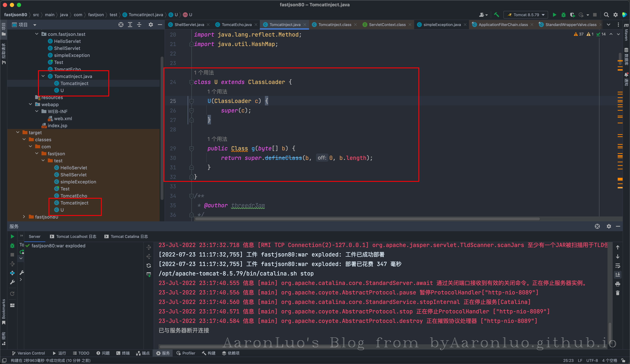The height and width of the screenshot is (364, 630).
Task: Open the Tomcat Localhost 日志 tab
Action: coord(73,236)
